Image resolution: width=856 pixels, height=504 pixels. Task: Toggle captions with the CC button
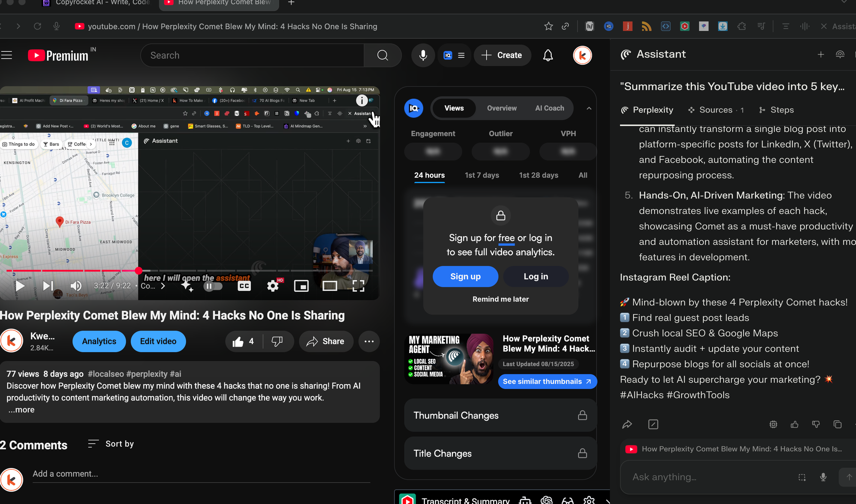click(244, 286)
